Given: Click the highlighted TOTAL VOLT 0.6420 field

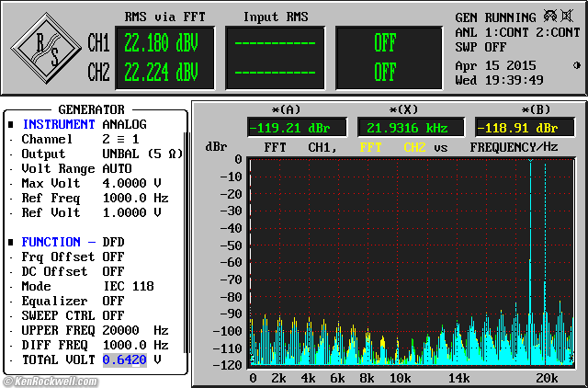Looking at the screenshot, I should tap(124, 359).
